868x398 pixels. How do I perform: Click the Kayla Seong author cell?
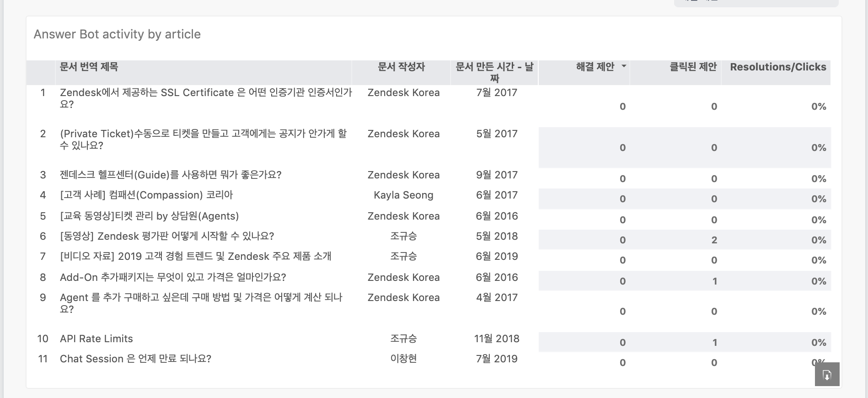403,195
